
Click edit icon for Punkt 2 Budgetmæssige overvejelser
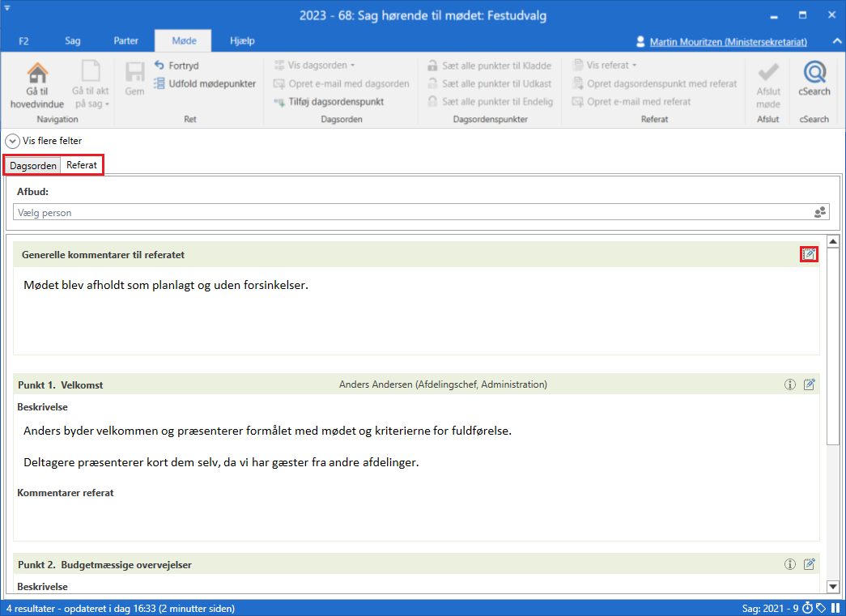pos(809,564)
